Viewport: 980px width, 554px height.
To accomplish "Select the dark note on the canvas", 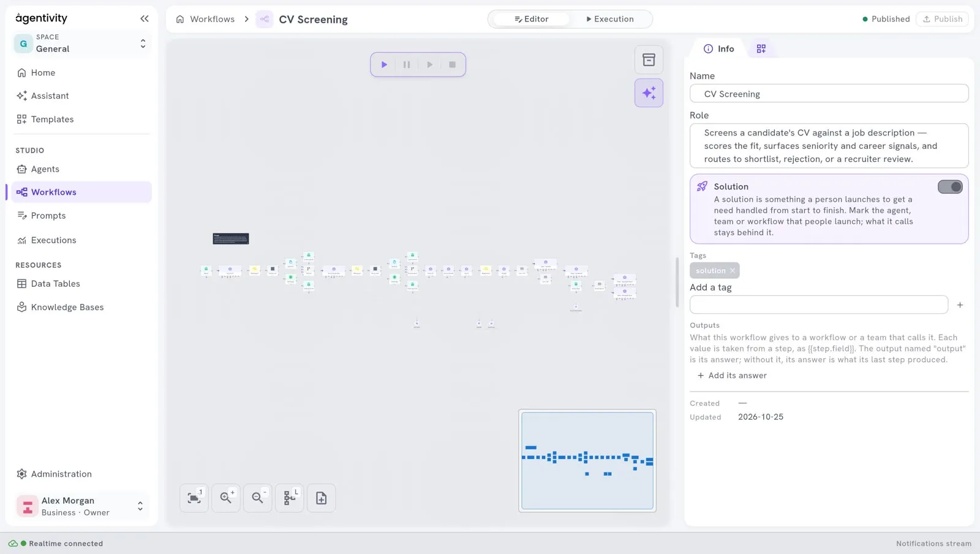I will coord(231,239).
